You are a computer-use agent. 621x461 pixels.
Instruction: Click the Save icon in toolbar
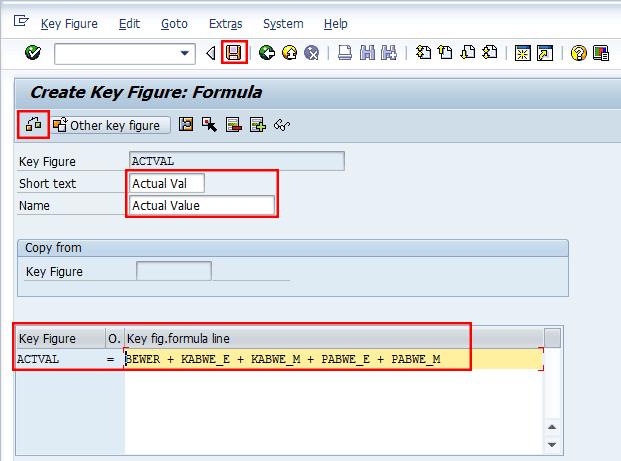[235, 53]
